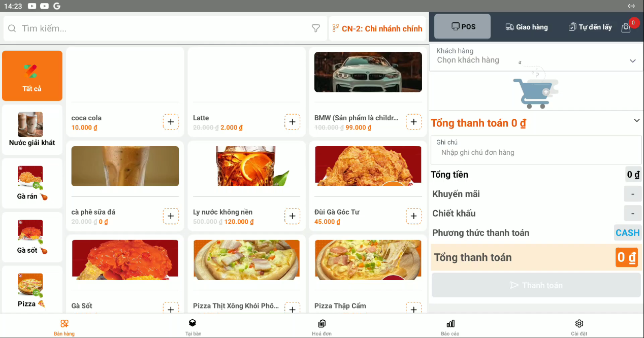Image resolution: width=644 pixels, height=338 pixels.
Task: Switch to the Tự đến lấy tab
Action: (x=590, y=27)
